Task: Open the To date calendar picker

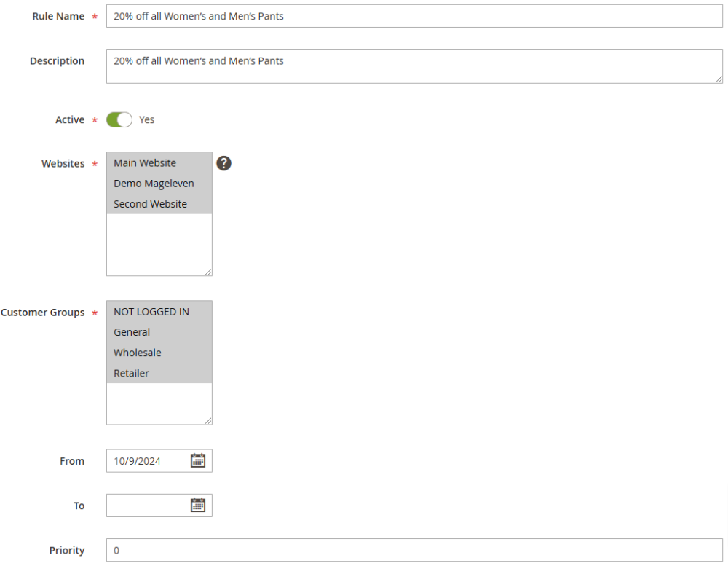Action: 198,506
